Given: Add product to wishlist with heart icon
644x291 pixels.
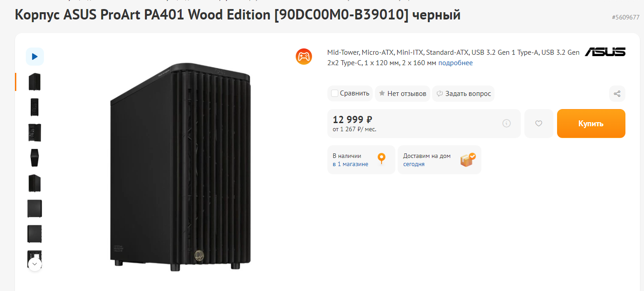Looking at the screenshot, I should tap(538, 123).
